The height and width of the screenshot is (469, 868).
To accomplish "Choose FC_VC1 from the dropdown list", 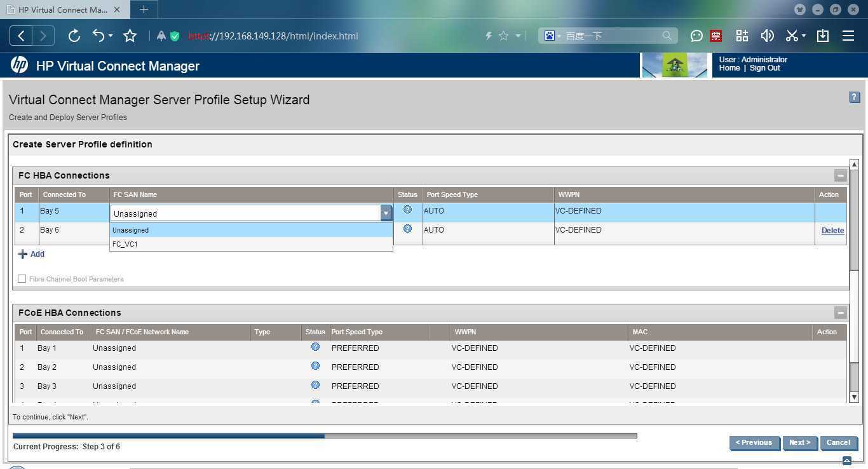I will (251, 244).
